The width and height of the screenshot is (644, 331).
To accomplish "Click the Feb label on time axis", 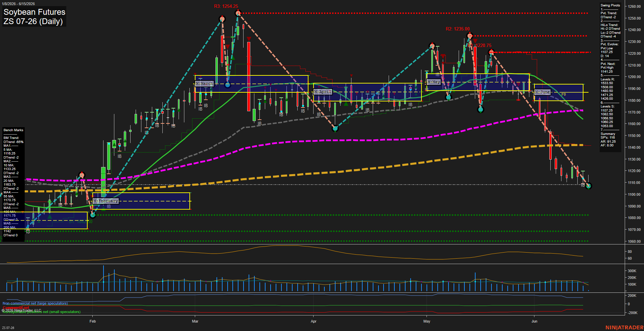I will click(93, 321).
